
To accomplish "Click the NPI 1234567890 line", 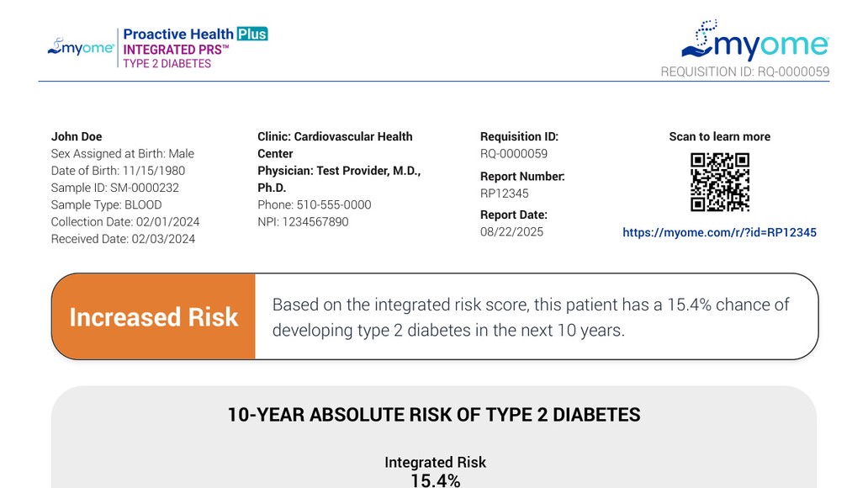I will (x=303, y=222).
